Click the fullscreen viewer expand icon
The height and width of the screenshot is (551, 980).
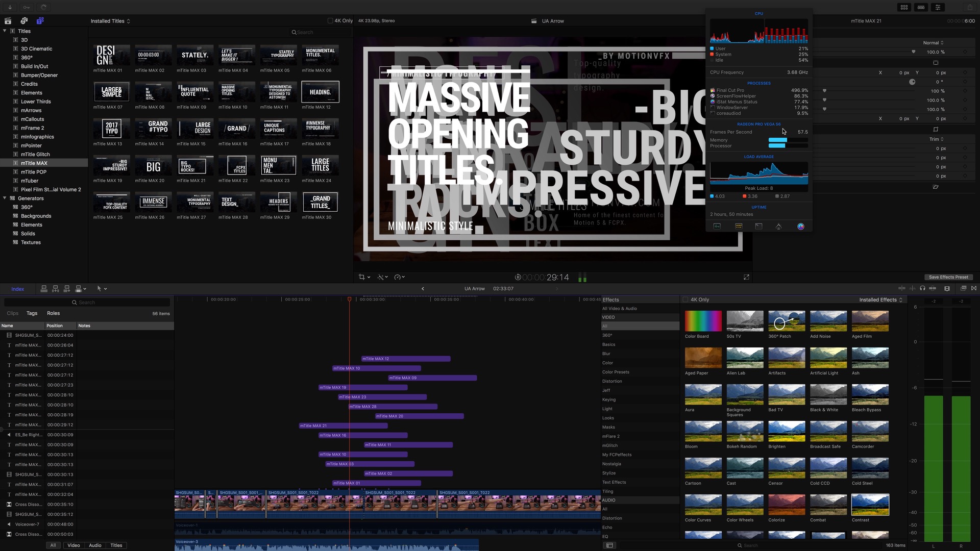(x=746, y=277)
